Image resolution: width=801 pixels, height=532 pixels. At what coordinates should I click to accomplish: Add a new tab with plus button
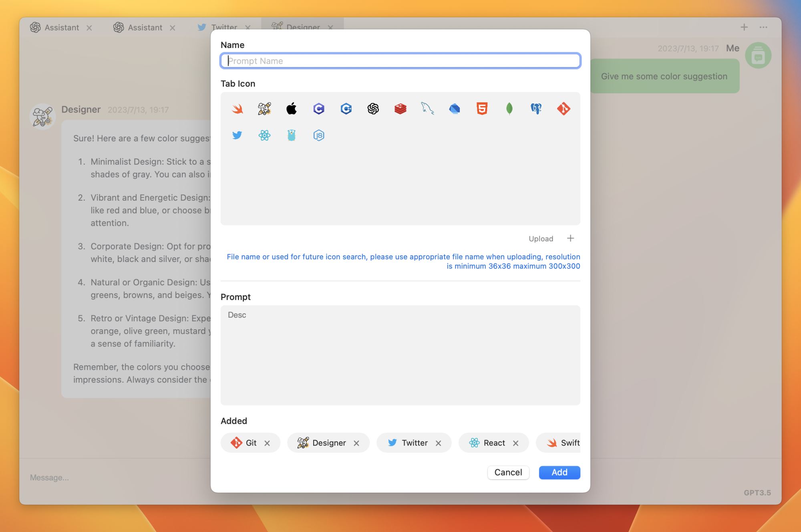point(744,27)
